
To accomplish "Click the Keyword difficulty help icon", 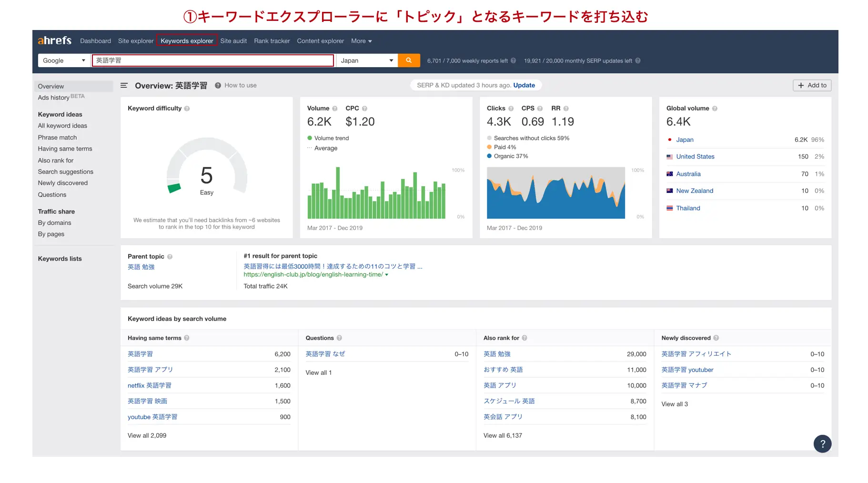I will tap(187, 109).
